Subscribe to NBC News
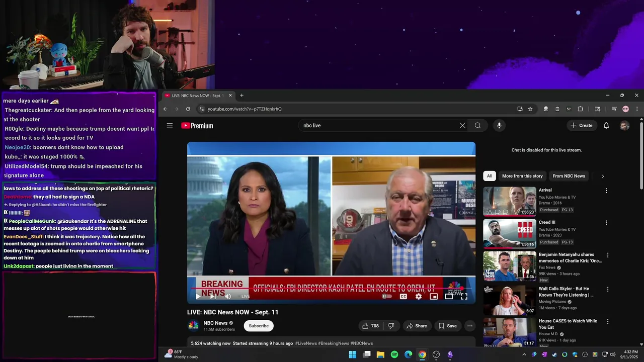Screen dimensions: 644x362 pyautogui.click(x=259, y=326)
